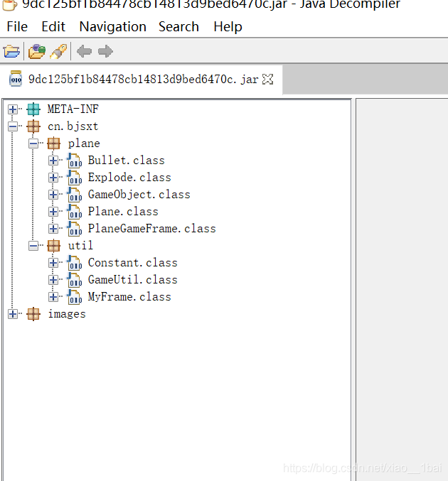Click the plane package icon
Image resolution: width=448 pixels, height=481 pixels.
click(x=54, y=144)
